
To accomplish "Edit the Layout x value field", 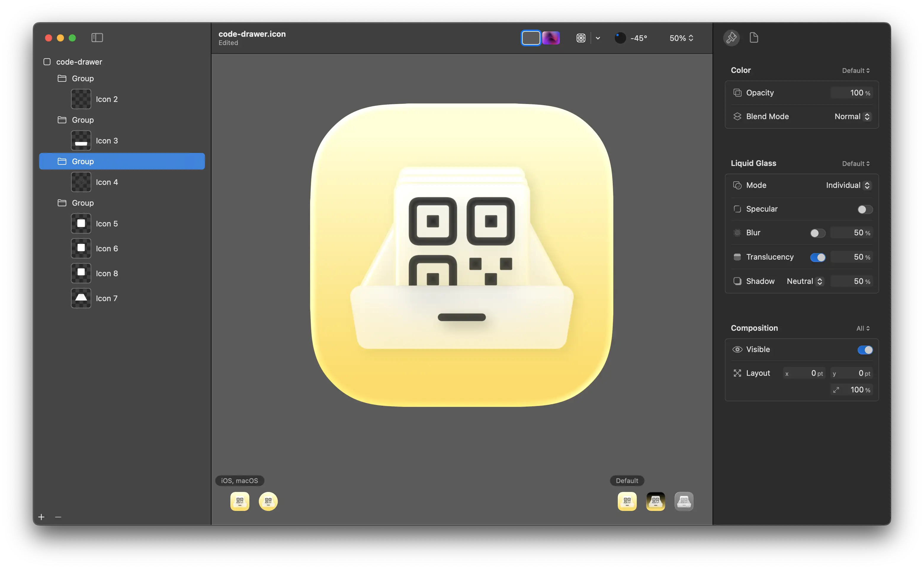I will 804,373.
